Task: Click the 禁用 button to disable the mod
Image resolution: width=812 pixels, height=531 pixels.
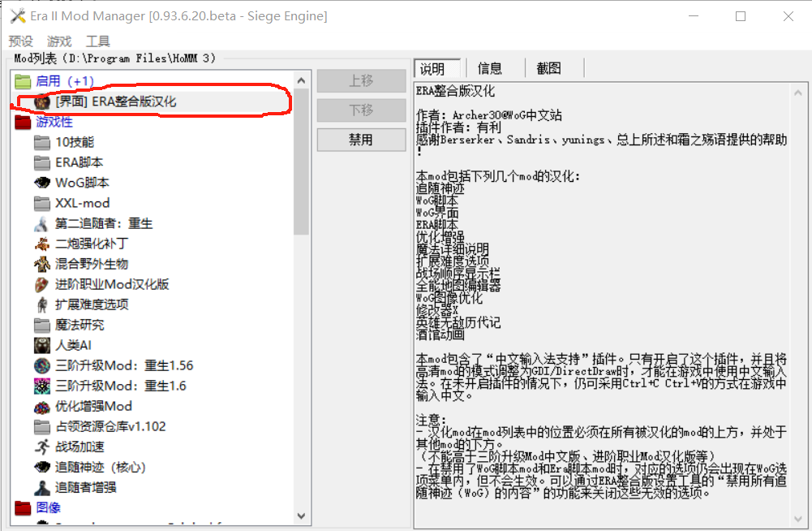Action: click(x=361, y=140)
